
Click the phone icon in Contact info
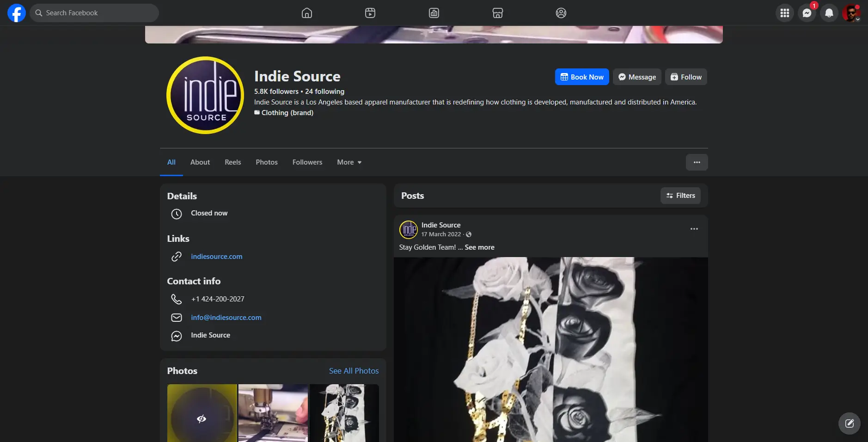(x=177, y=299)
